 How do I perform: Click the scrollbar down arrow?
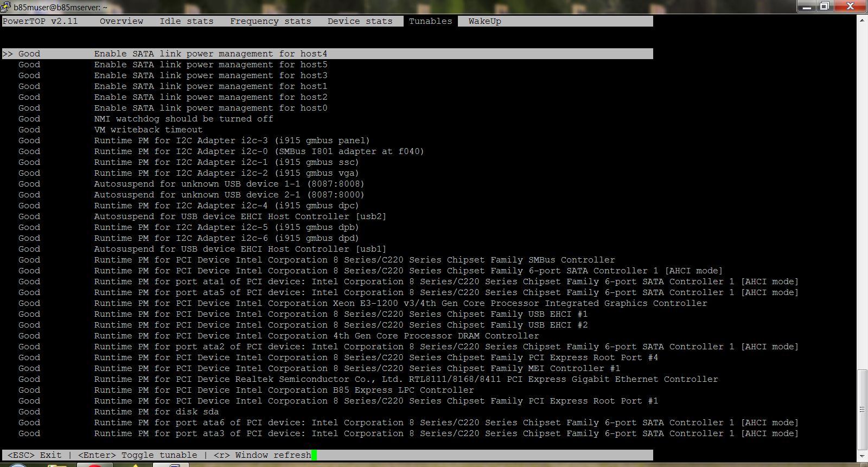pyautogui.click(x=862, y=457)
